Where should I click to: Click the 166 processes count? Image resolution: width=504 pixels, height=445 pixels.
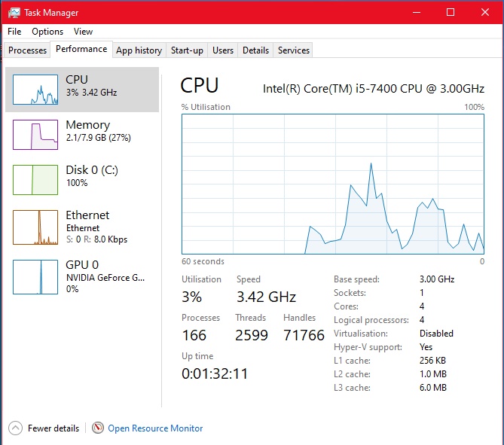pyautogui.click(x=194, y=335)
